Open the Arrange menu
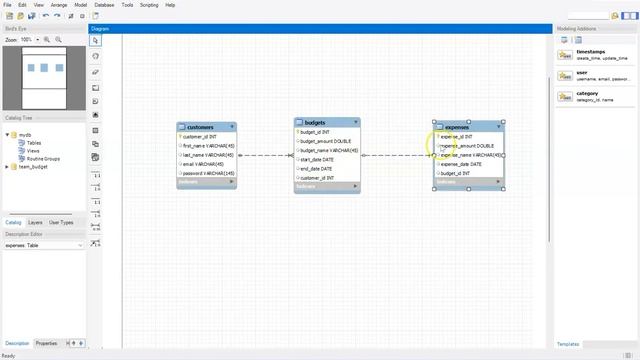Viewport: 640px width, 360px height. coord(59,5)
